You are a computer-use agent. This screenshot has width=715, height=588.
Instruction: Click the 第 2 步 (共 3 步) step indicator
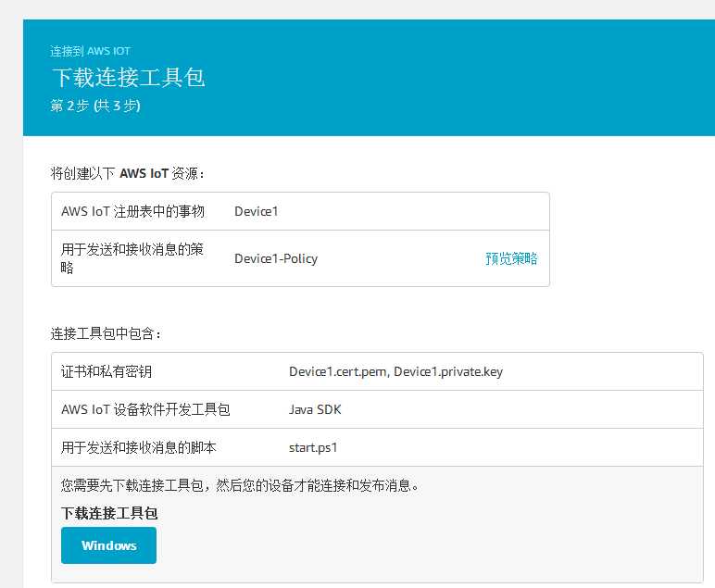(x=95, y=106)
